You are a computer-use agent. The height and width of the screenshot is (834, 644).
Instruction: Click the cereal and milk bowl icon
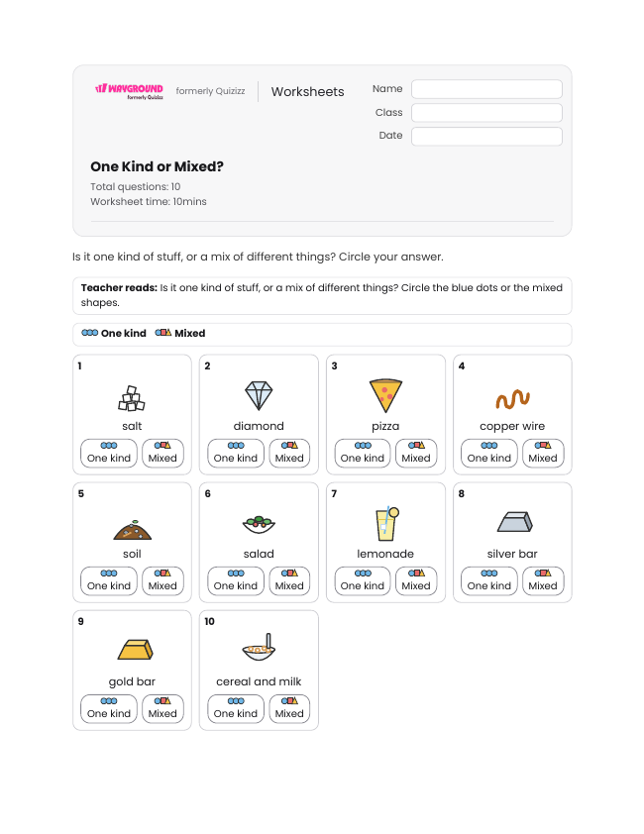[259, 647]
